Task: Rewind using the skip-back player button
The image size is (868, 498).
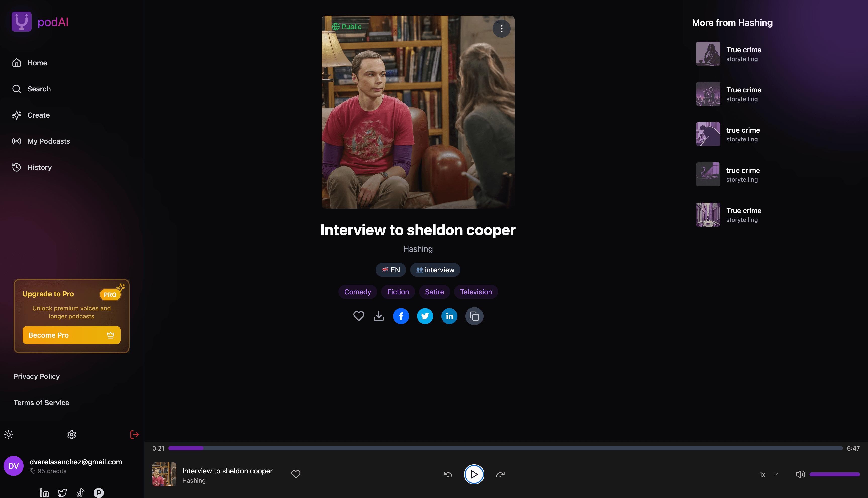Action: tap(448, 474)
